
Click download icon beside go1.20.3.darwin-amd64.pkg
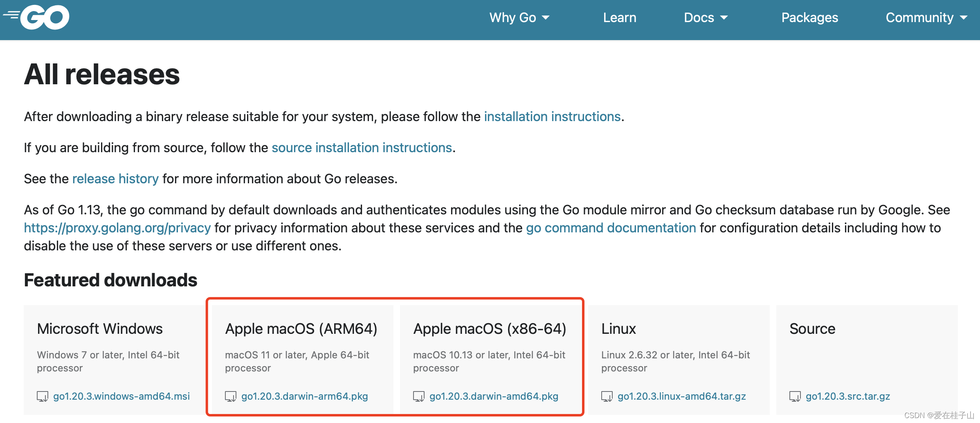click(x=419, y=396)
